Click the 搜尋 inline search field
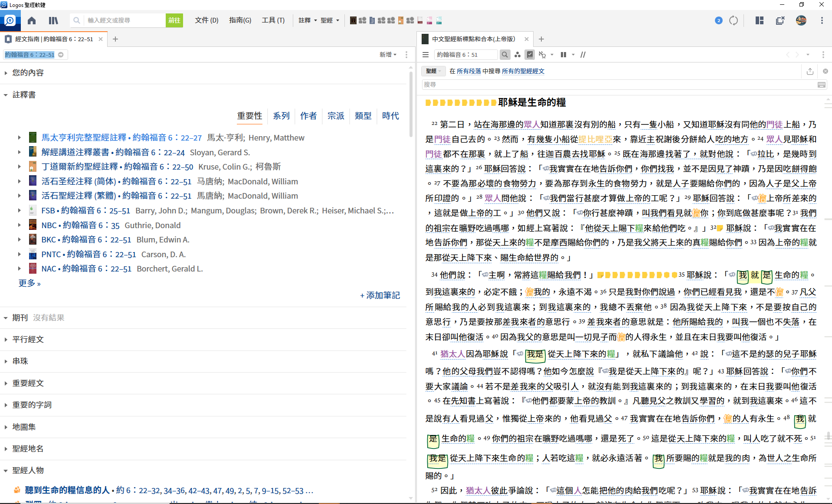This screenshot has height=504, width=832. tap(619, 85)
